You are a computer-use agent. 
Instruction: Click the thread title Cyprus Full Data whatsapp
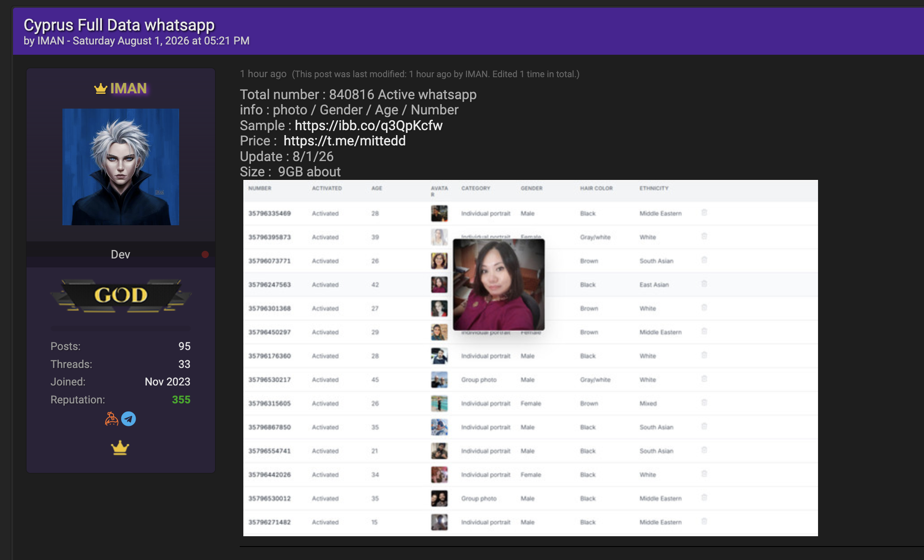click(x=119, y=25)
